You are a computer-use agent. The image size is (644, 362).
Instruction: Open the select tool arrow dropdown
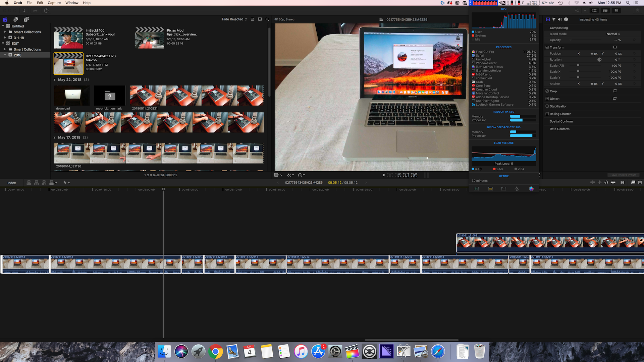pos(67,183)
